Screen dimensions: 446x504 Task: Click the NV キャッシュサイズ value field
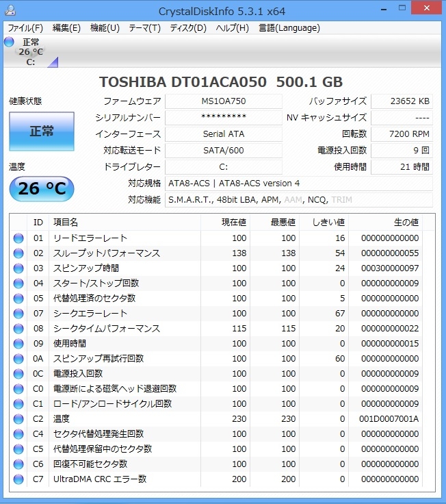coord(402,118)
